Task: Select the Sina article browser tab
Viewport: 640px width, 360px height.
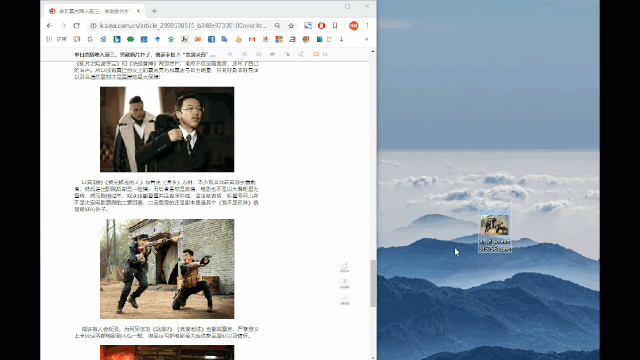Action: tap(94, 11)
